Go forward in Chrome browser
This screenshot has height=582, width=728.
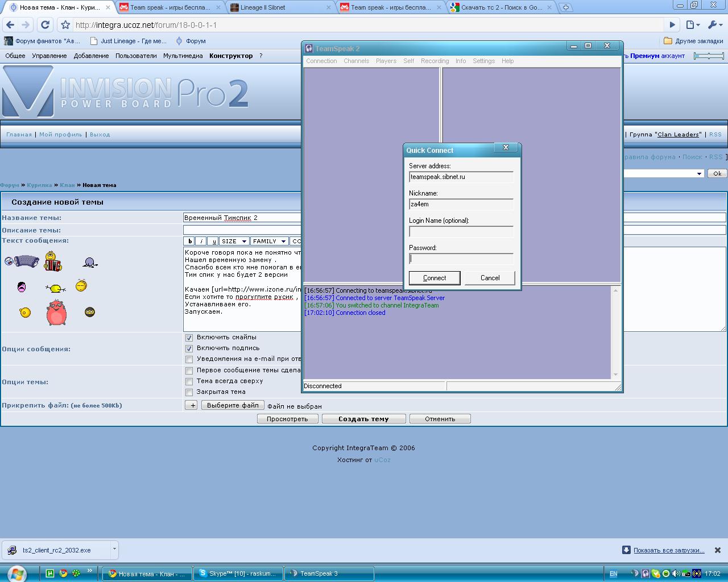pyautogui.click(x=26, y=25)
